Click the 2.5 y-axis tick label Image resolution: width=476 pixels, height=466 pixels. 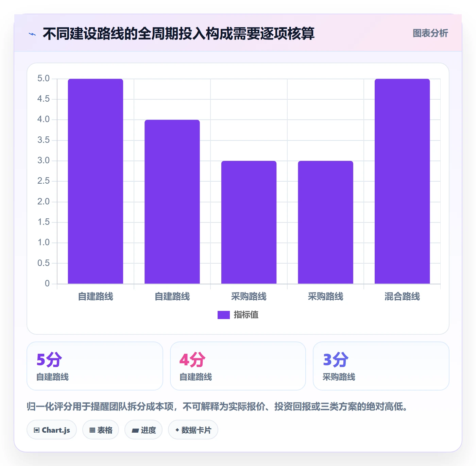(44, 181)
